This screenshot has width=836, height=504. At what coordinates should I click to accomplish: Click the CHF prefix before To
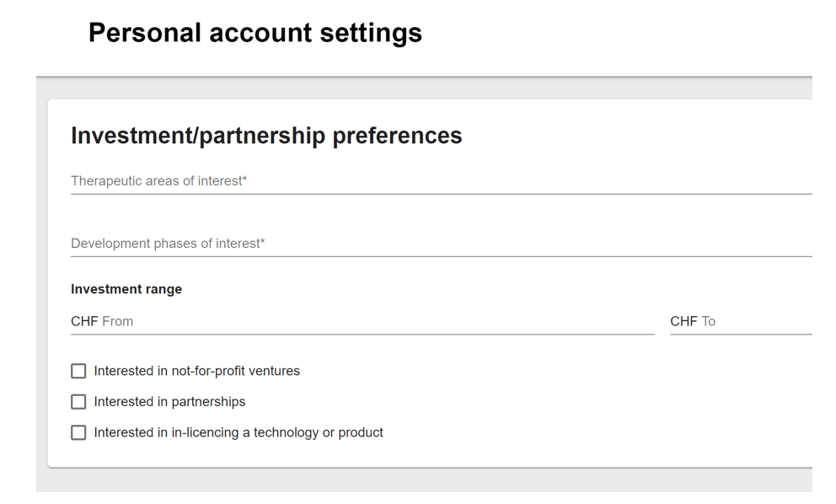(683, 321)
